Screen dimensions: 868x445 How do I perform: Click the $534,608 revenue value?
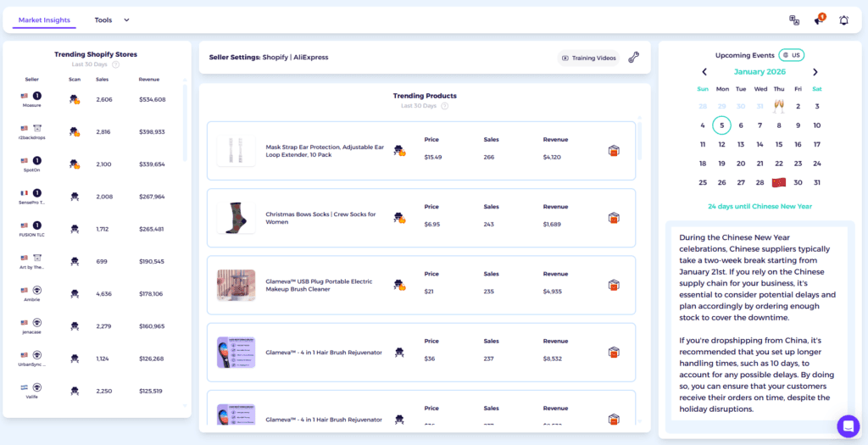click(153, 100)
